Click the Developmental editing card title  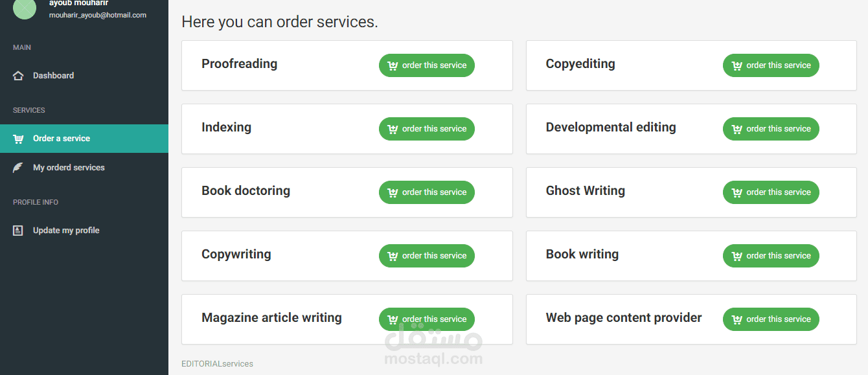[611, 128]
